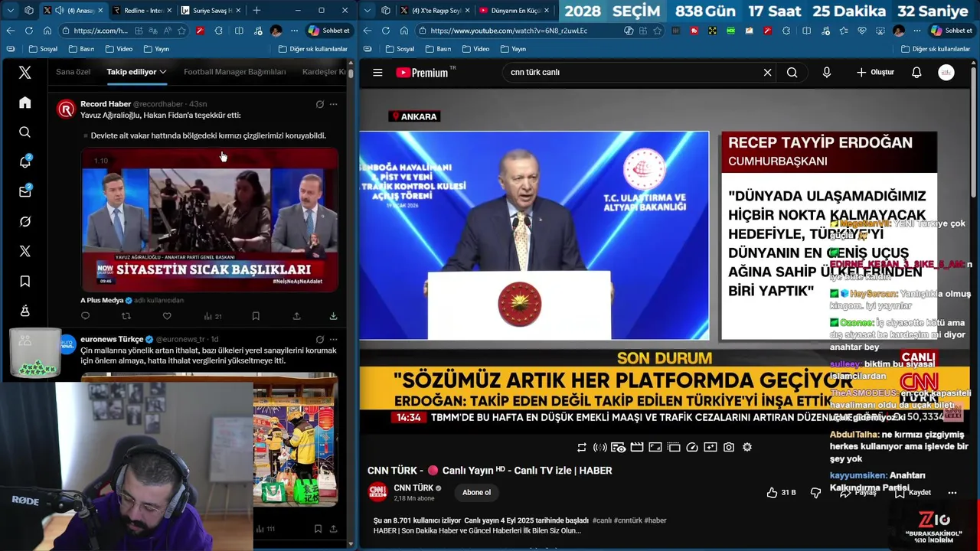Viewport: 980px width, 551px height.
Task: Like the CNN TÜRK live video
Action: pyautogui.click(x=781, y=493)
